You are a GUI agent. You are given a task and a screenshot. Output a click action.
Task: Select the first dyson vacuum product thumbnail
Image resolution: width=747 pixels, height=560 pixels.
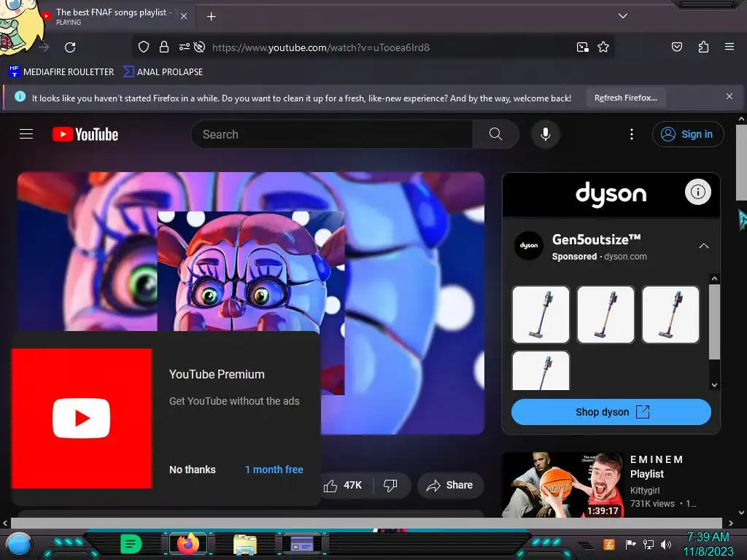[x=541, y=314]
